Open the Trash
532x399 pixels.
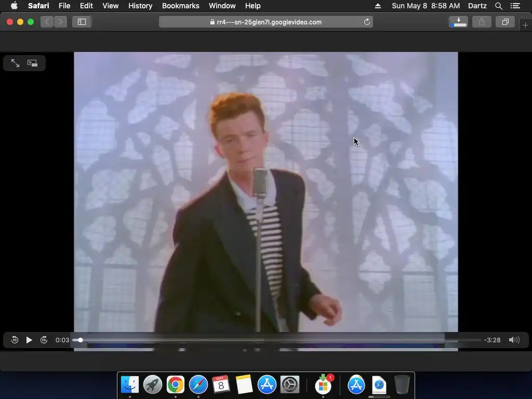click(x=402, y=385)
